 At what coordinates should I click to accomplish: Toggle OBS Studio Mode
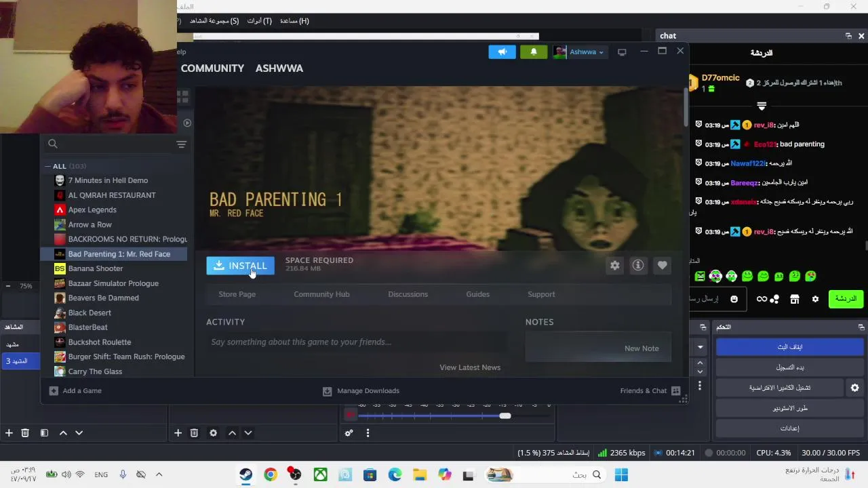pyautogui.click(x=789, y=408)
